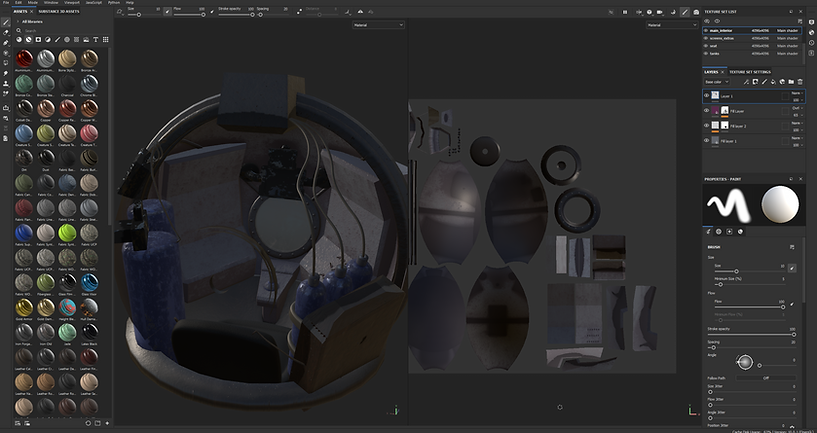Image resolution: width=817 pixels, height=433 pixels.
Task: Hide the seat texture set
Action: point(706,46)
